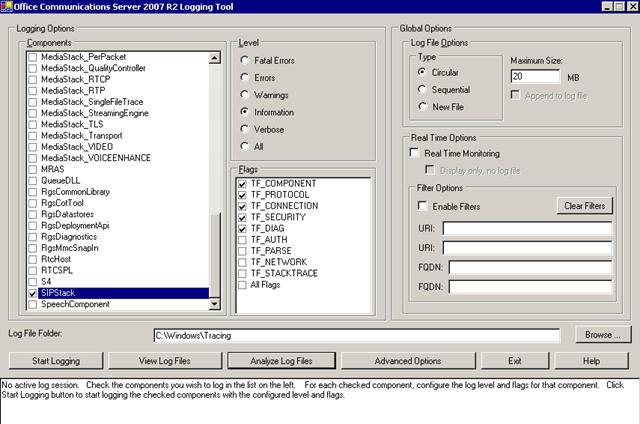Check the MediaStack_TLS component
The height and width of the screenshot is (424, 640).
click(33, 124)
